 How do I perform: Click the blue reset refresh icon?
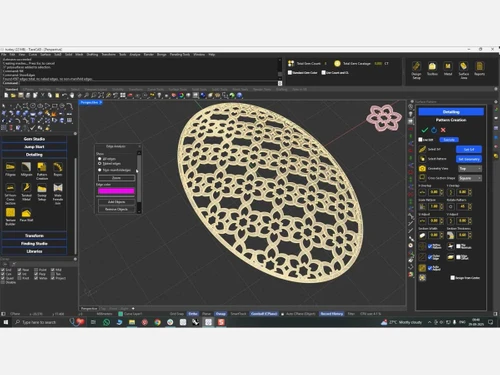434,130
